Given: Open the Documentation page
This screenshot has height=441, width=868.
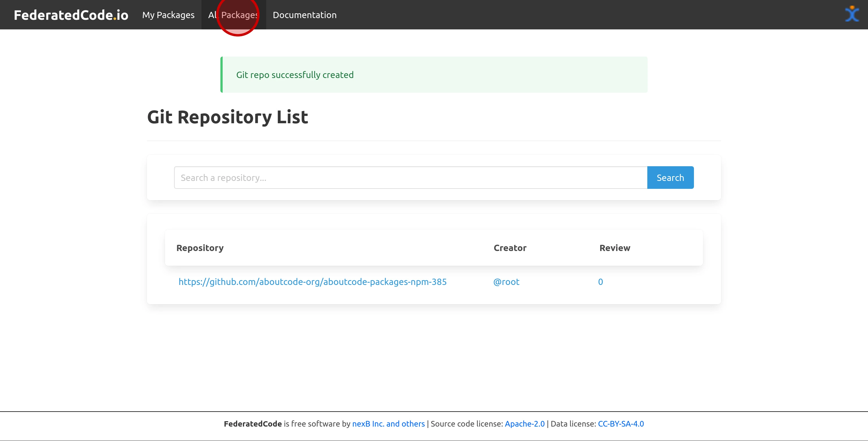Looking at the screenshot, I should [x=305, y=15].
